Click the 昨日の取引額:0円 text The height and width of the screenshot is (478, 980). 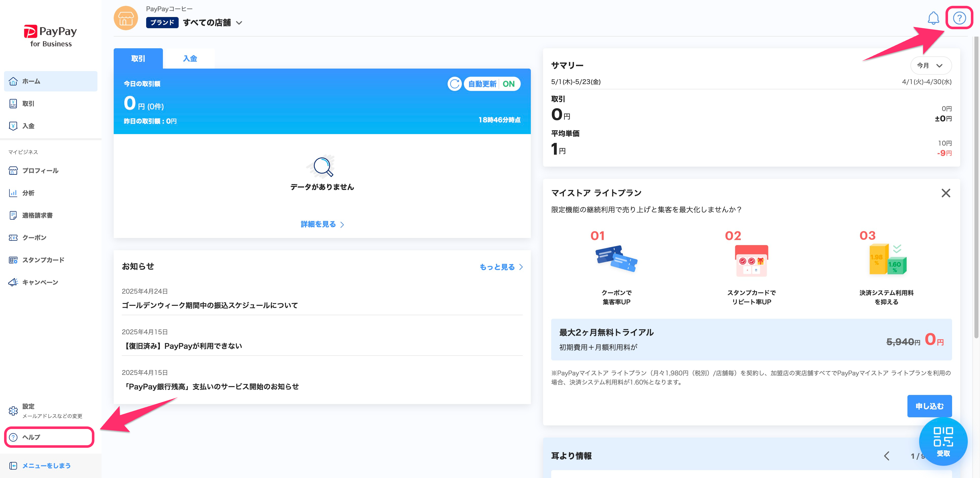(x=150, y=121)
